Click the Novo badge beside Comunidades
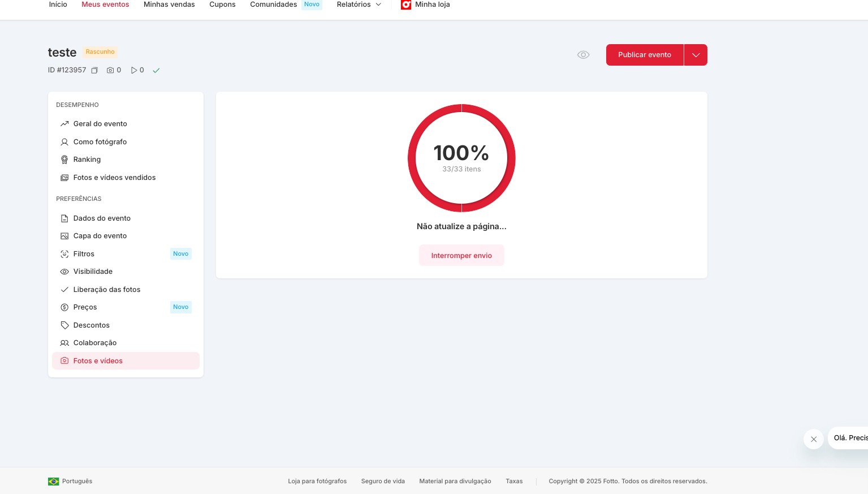The height and width of the screenshot is (494, 868). [x=312, y=5]
